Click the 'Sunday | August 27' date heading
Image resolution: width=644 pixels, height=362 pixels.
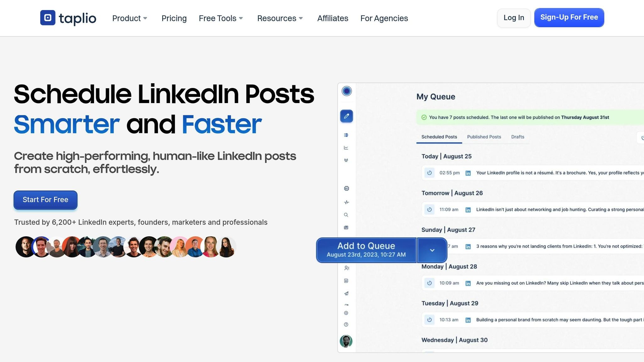coord(448,230)
